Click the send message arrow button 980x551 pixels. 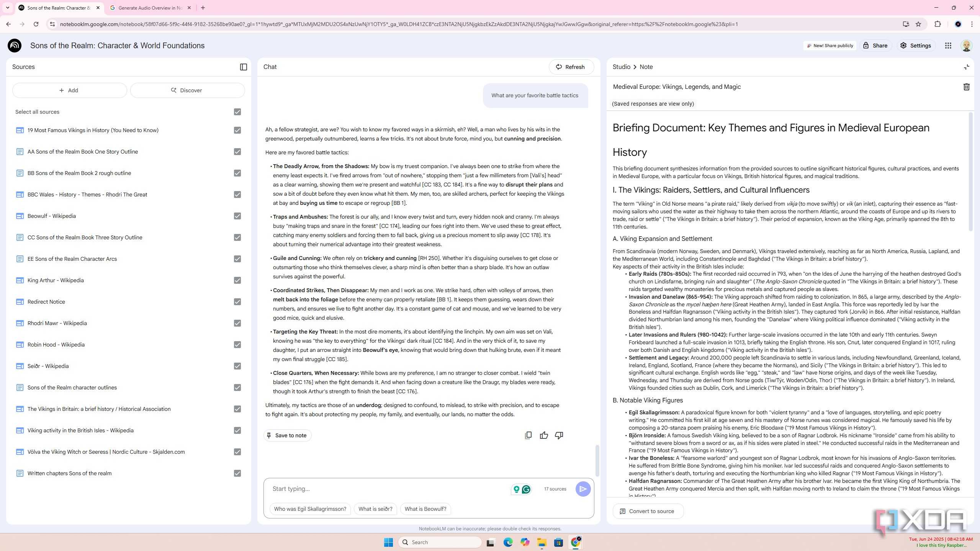pyautogui.click(x=583, y=489)
